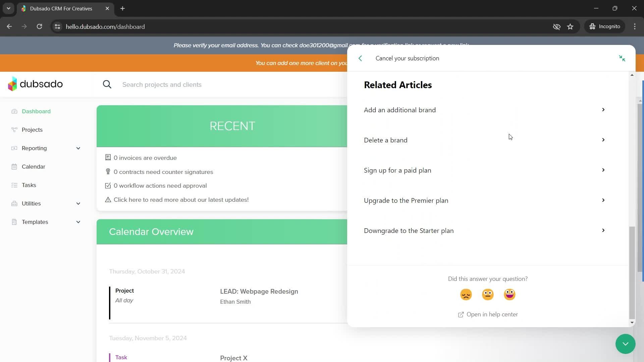Close the help widget with the green round button
This screenshot has width=644, height=362.
click(625, 344)
